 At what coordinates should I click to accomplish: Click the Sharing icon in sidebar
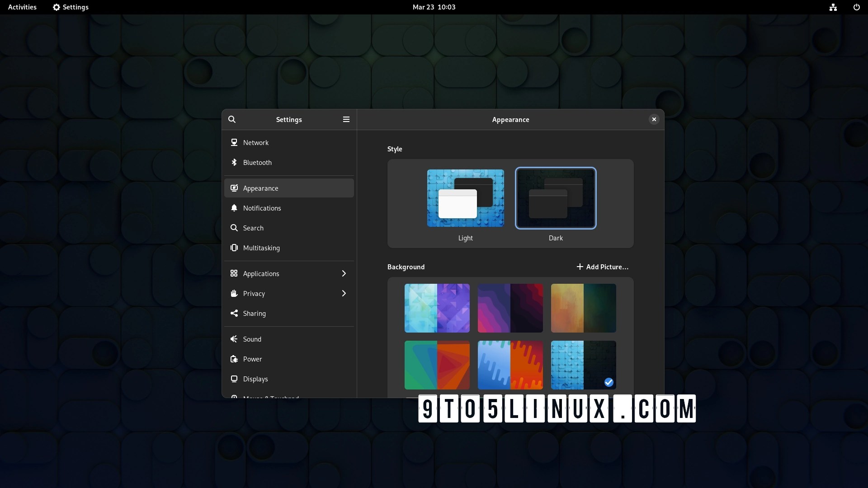(x=234, y=313)
